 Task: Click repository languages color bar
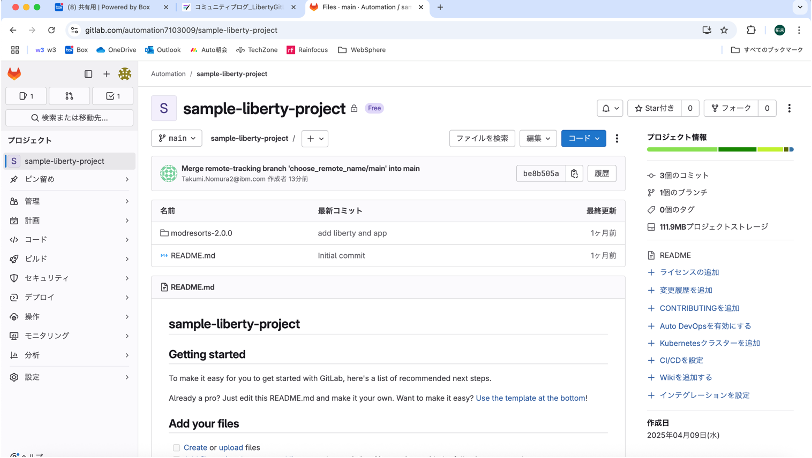(x=720, y=149)
